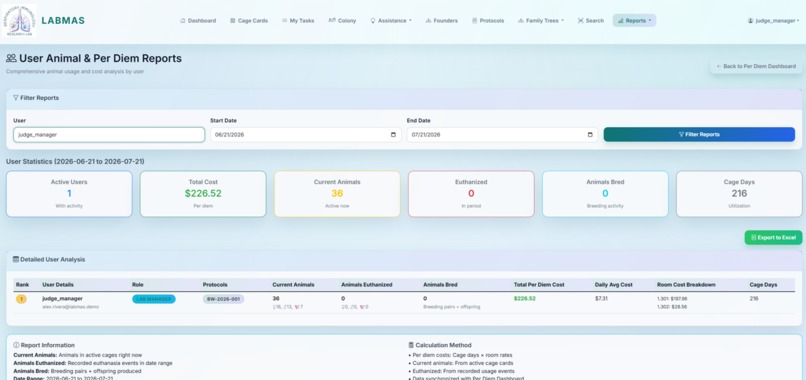
Task: Open the Start Date calendar picker icon
Action: point(393,135)
